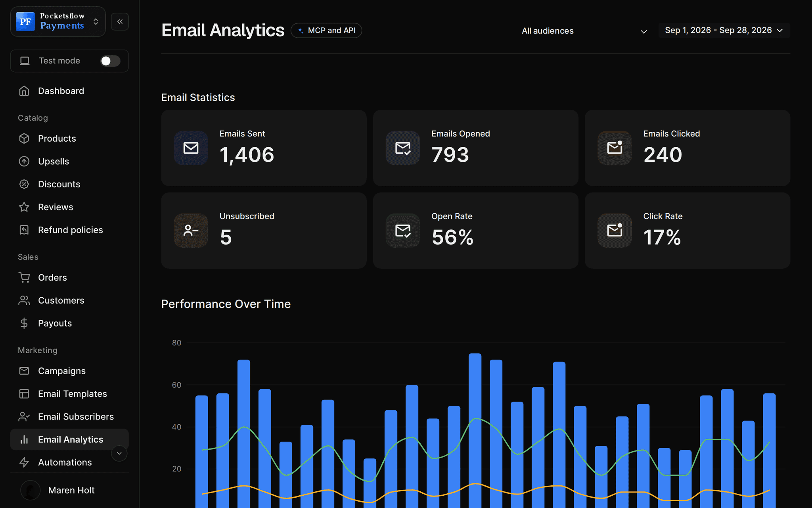Click the Email Subscribers user-check icon
812x508 pixels.
coord(24,417)
